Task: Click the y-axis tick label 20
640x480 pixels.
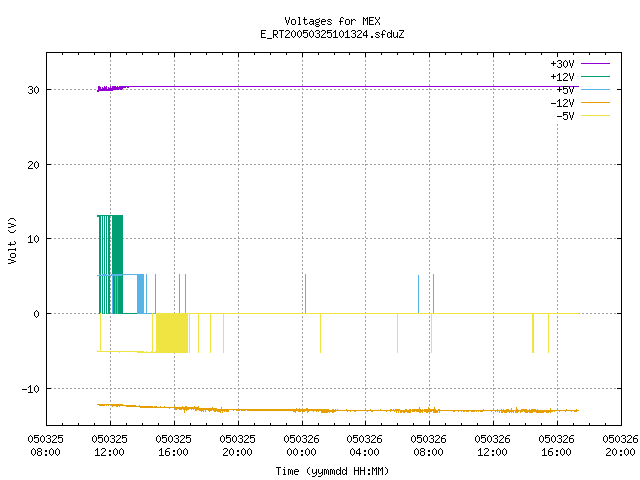Action: (33, 165)
